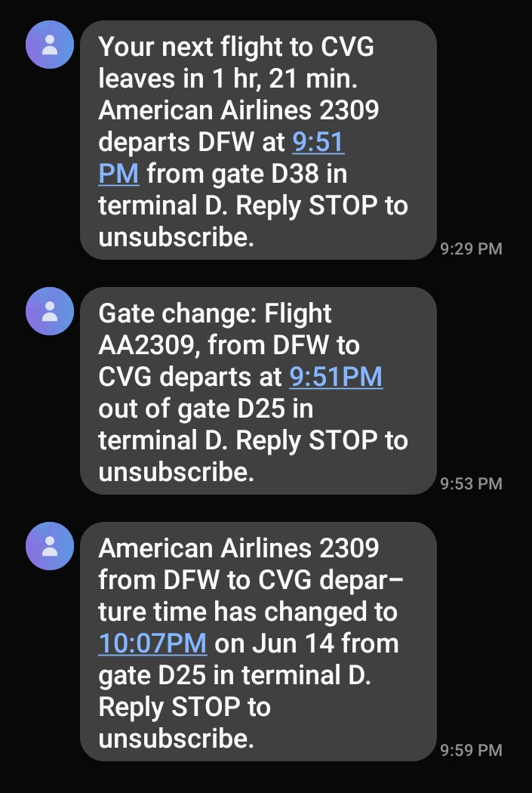Open the 9:51 PM link in first message
The image size is (532, 793).
click(318, 142)
